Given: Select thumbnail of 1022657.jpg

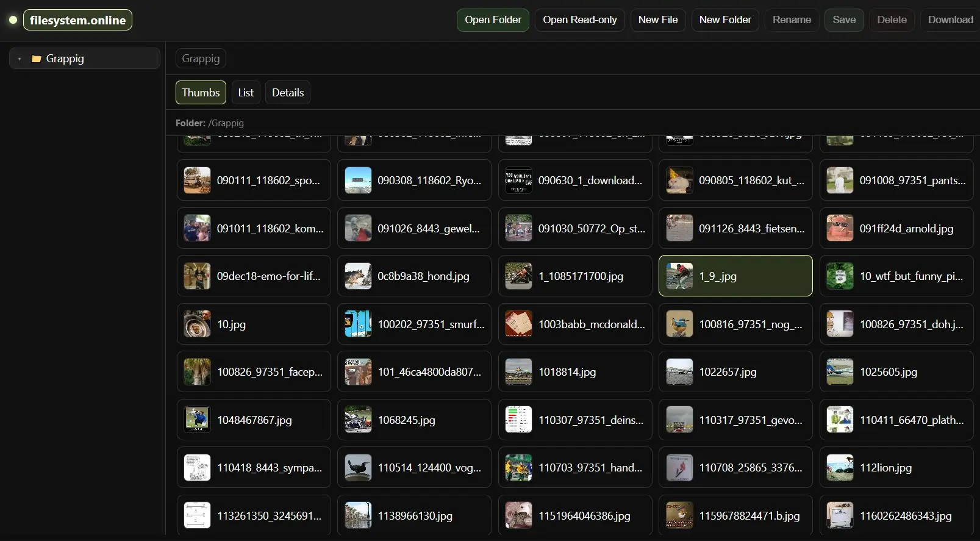Looking at the screenshot, I should pos(679,372).
